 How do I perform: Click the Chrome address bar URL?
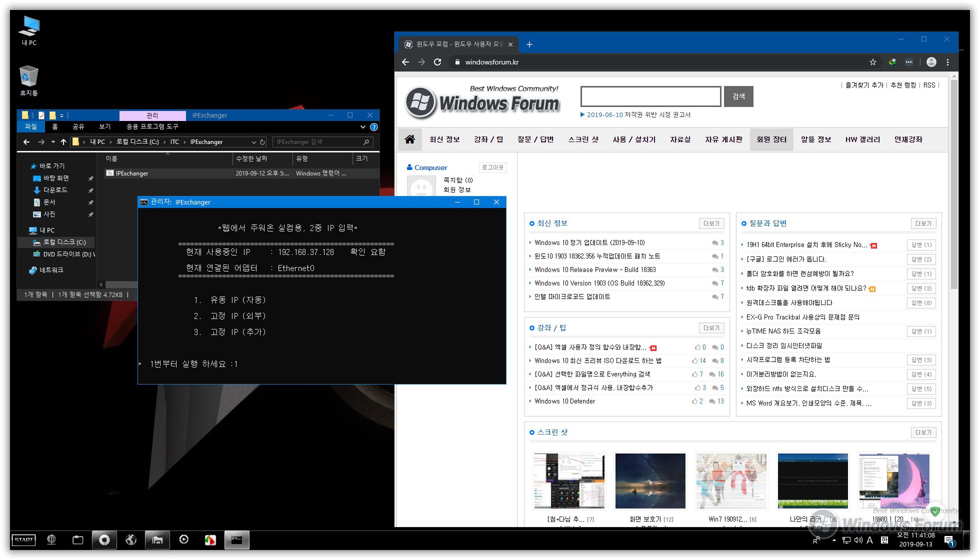click(x=491, y=62)
